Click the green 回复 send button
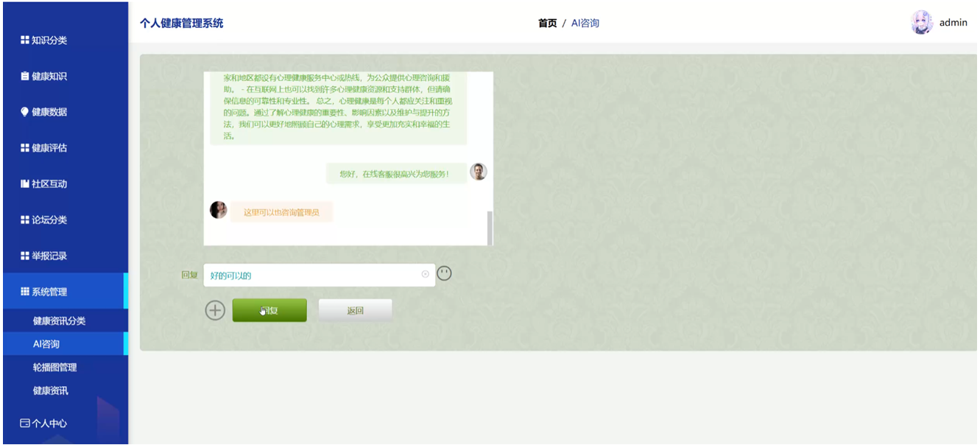The image size is (980, 445). coord(269,310)
